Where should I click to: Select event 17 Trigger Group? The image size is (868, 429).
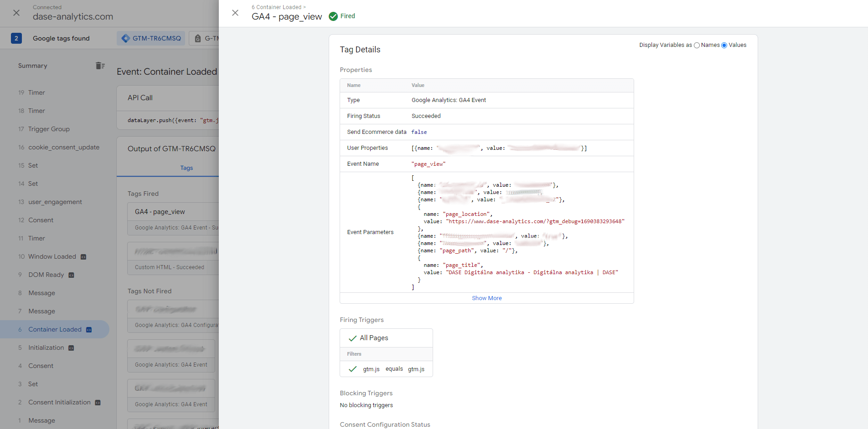click(x=55, y=129)
